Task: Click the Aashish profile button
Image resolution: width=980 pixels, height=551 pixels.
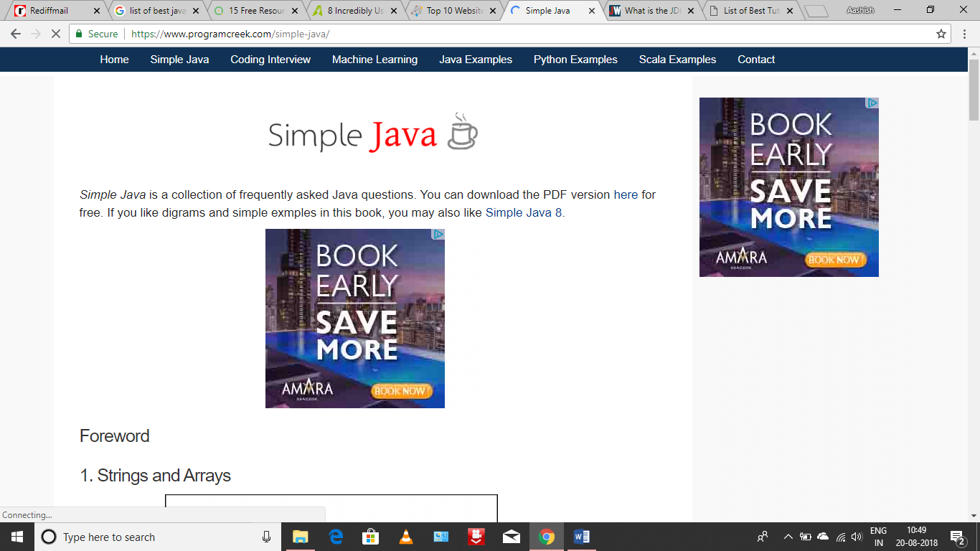Action: pyautogui.click(x=859, y=10)
